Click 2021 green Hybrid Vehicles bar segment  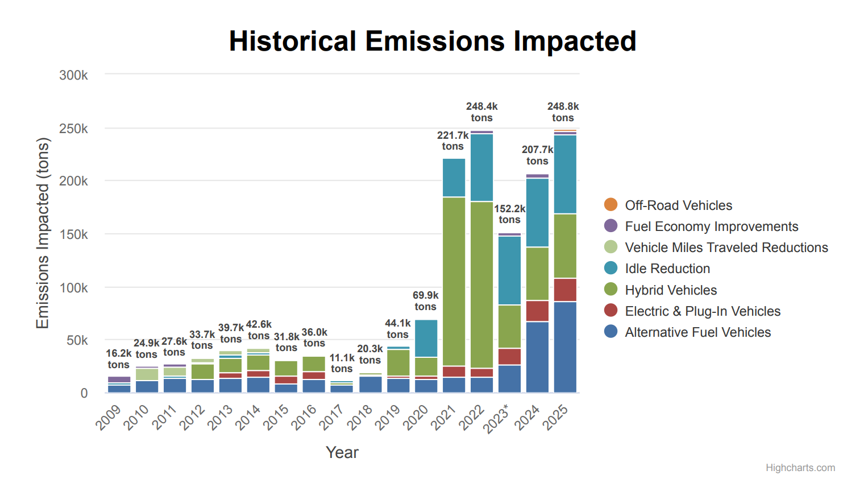pyautogui.click(x=454, y=282)
